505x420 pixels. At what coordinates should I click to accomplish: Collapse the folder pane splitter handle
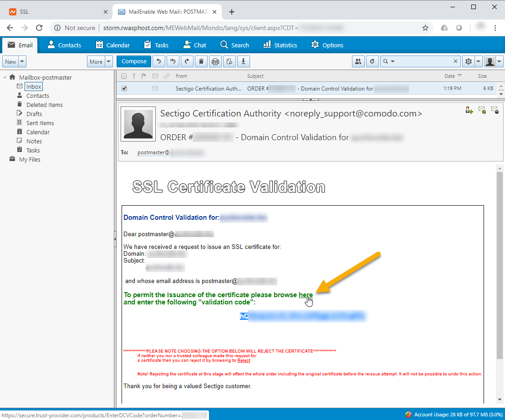[x=115, y=239]
